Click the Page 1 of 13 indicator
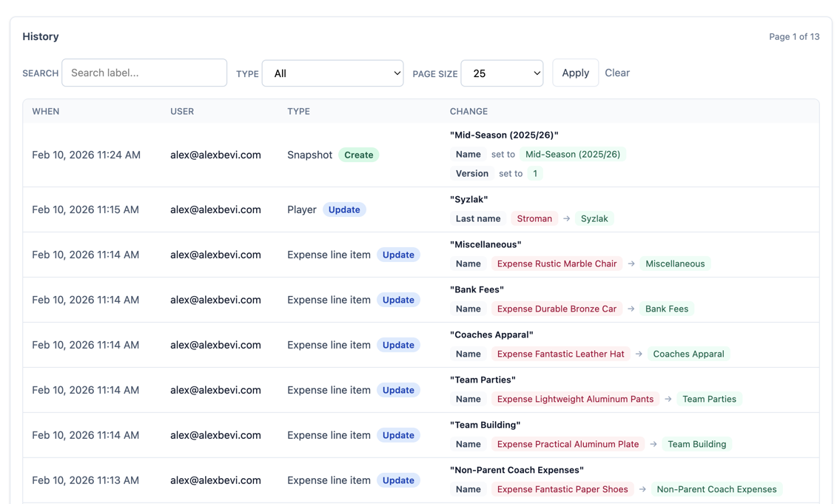This screenshot has height=504, width=840. coord(794,37)
